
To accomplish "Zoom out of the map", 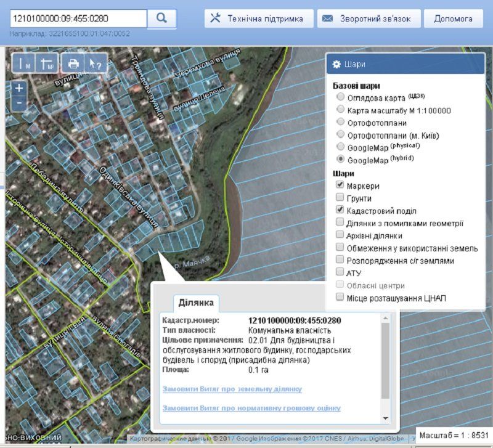I will [19, 103].
